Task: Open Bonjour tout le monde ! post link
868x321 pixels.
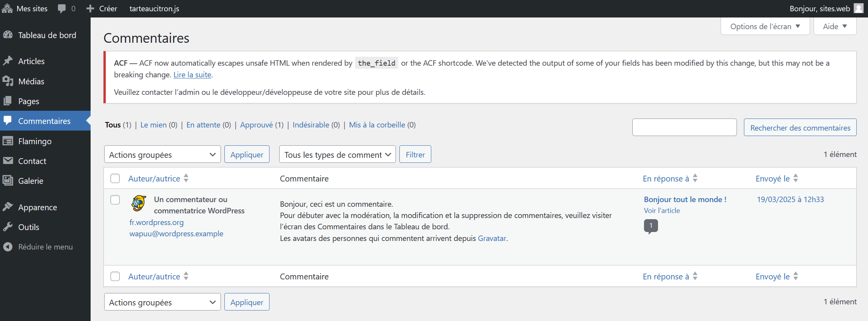Action: coord(685,199)
